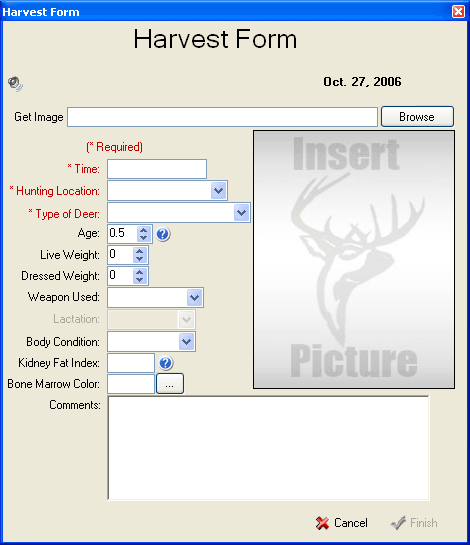Click the grayed Finish button
Image resolution: width=470 pixels, height=545 pixels.
[414, 523]
